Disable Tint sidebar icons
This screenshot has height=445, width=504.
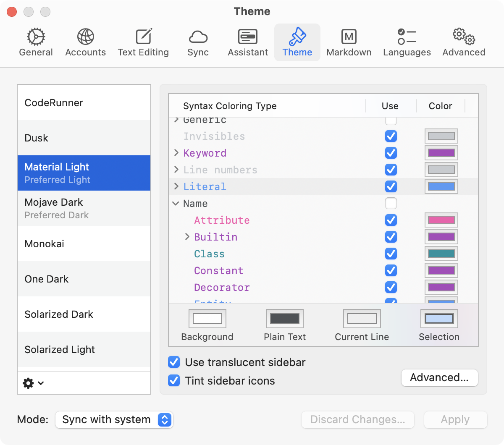pos(174,380)
